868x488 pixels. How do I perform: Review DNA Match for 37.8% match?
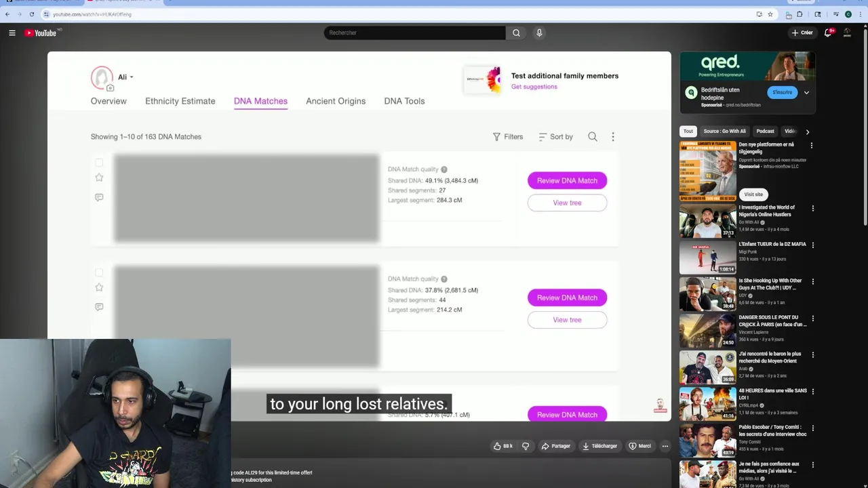point(567,298)
